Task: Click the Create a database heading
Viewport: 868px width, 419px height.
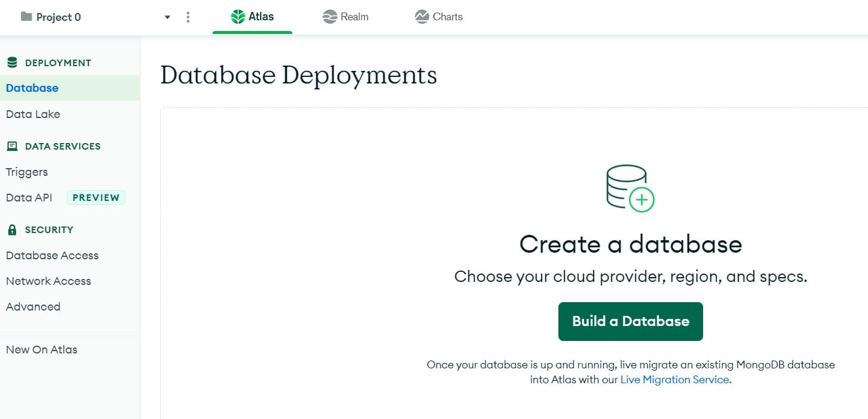Action: point(630,244)
